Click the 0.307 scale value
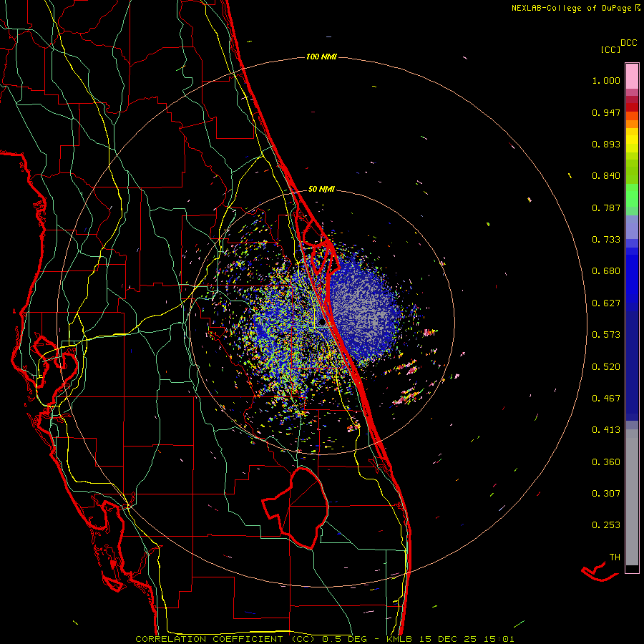Image resolution: width=644 pixels, height=644 pixels. (x=606, y=494)
